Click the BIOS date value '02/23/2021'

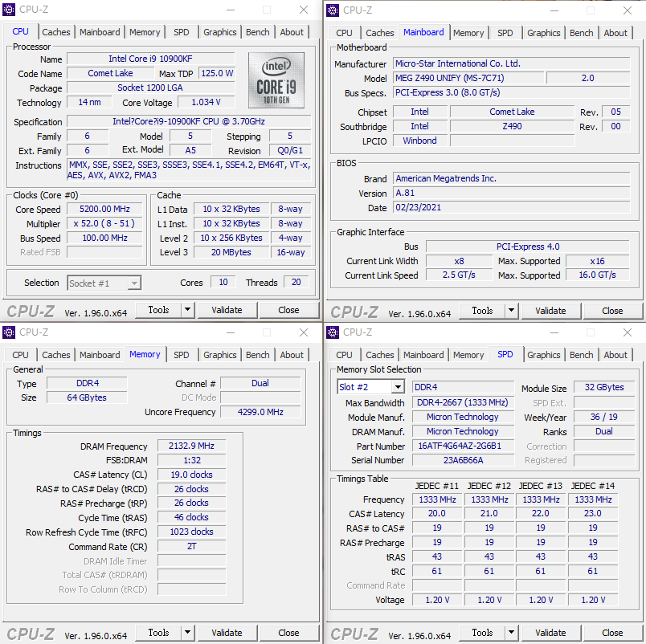pyautogui.click(x=512, y=207)
